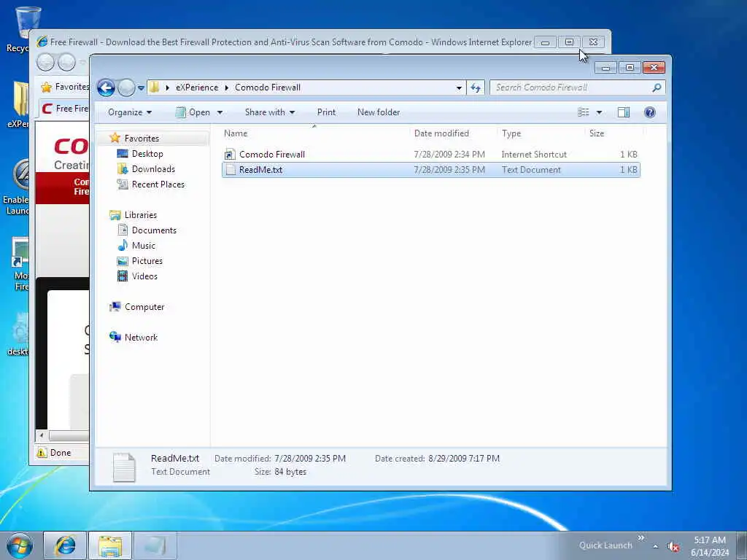
Task: Open the Documents library
Action: click(x=154, y=230)
